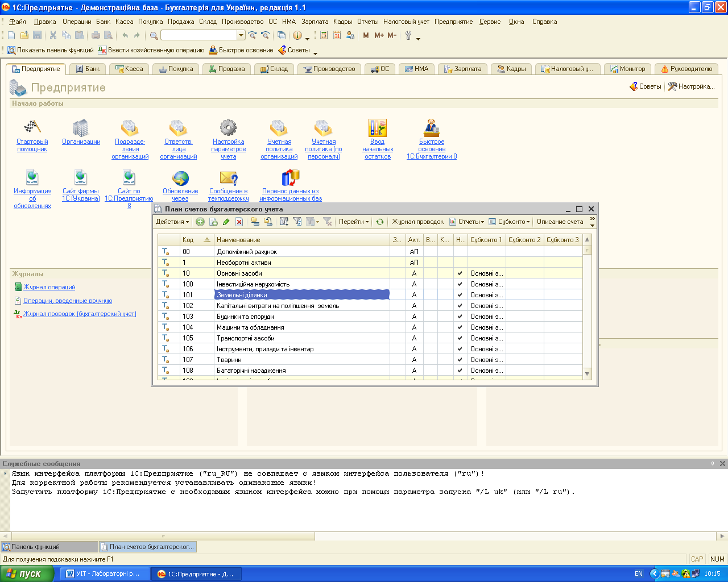Viewport: 728px width, 582px height.
Task: Switch to the Производство tab
Action: [329, 69]
